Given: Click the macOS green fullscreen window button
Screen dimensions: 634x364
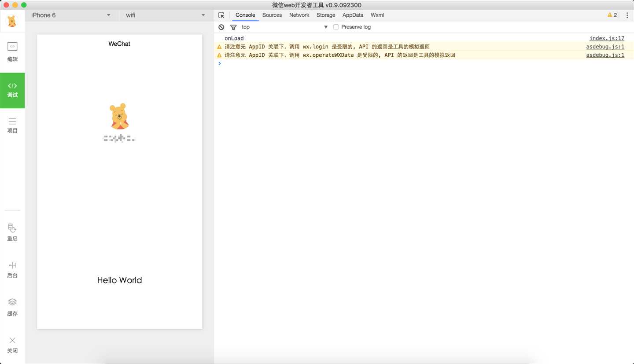Looking at the screenshot, I should point(24,5).
